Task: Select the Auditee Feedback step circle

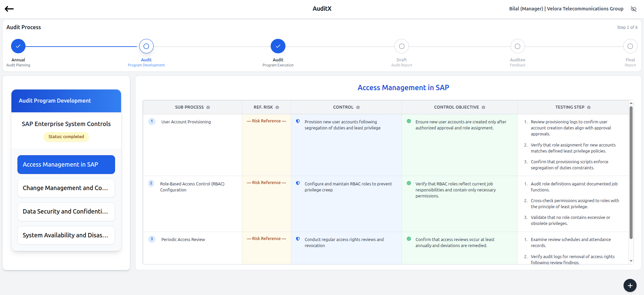Action: tap(517, 46)
